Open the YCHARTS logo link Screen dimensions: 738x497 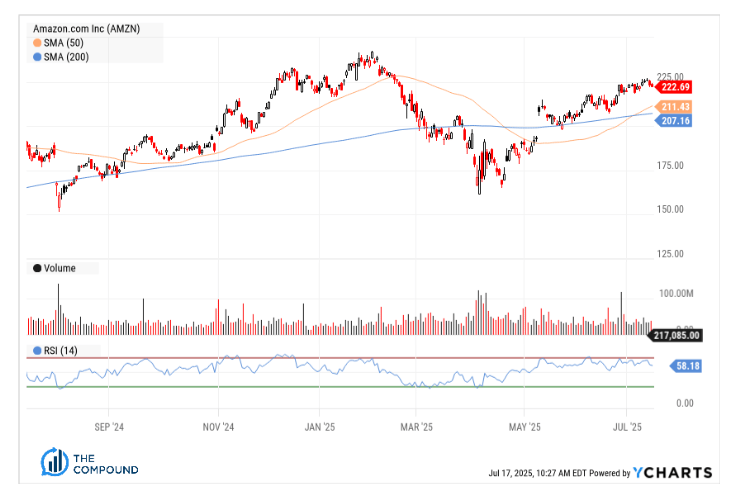point(672,473)
